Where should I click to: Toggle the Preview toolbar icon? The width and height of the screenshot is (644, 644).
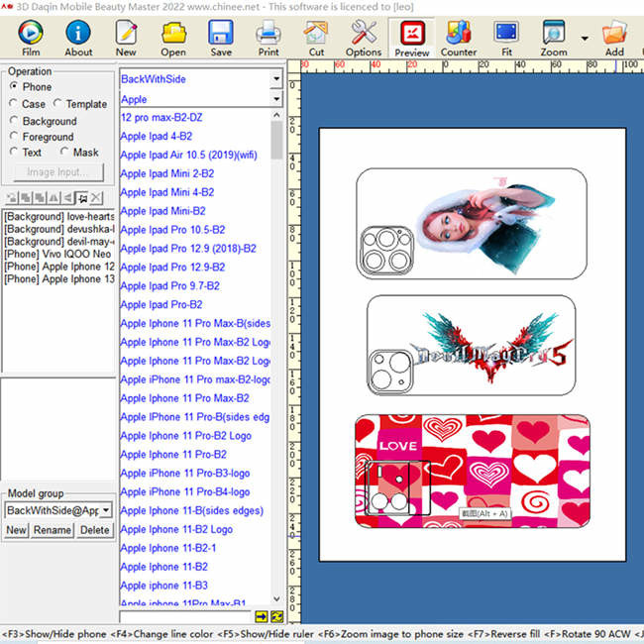pyautogui.click(x=411, y=38)
